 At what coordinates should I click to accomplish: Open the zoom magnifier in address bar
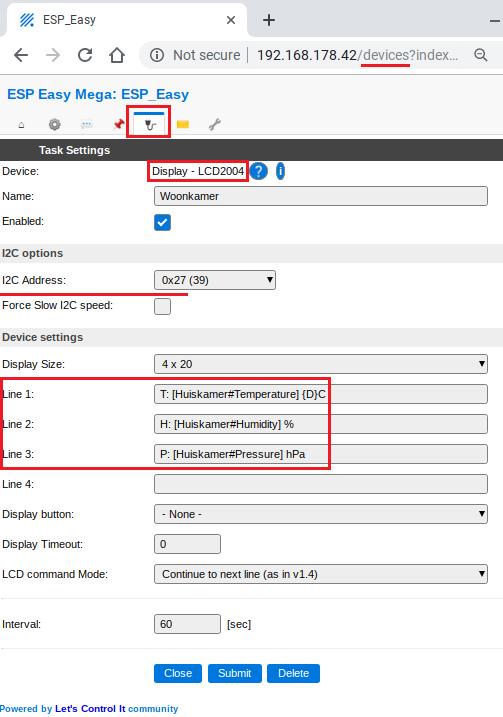coord(481,55)
